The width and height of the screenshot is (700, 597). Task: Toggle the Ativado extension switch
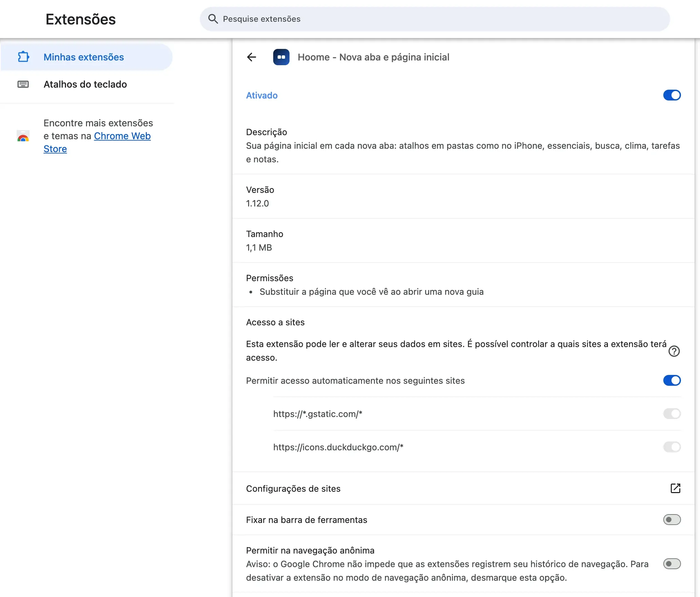[672, 95]
